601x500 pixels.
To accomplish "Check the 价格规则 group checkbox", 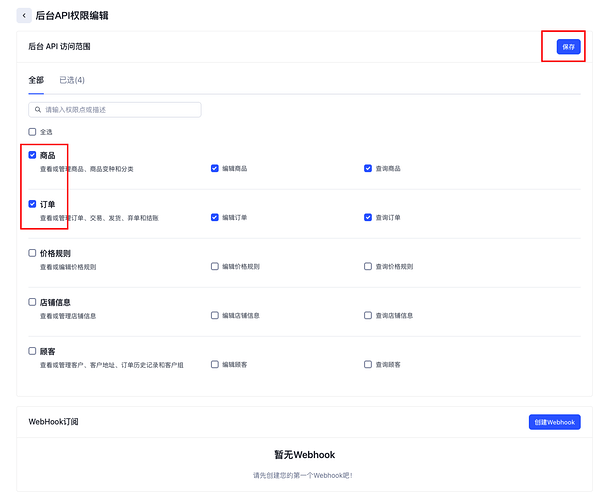I will (x=32, y=253).
